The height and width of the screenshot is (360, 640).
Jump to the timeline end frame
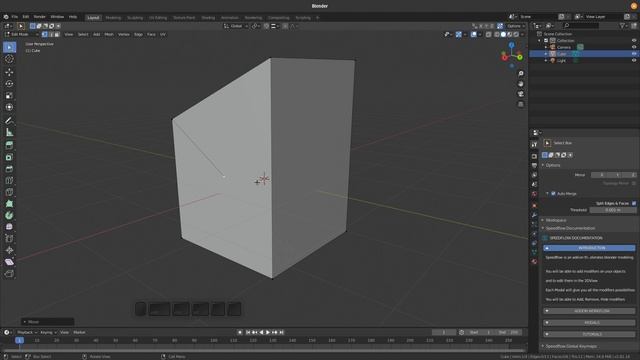[282, 332]
